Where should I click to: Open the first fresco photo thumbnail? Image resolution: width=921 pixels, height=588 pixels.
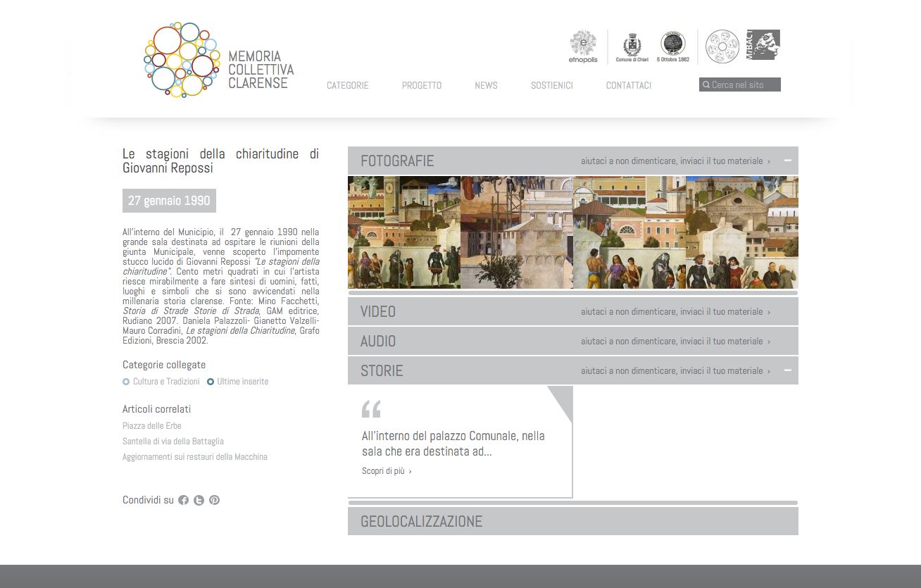[x=404, y=232]
